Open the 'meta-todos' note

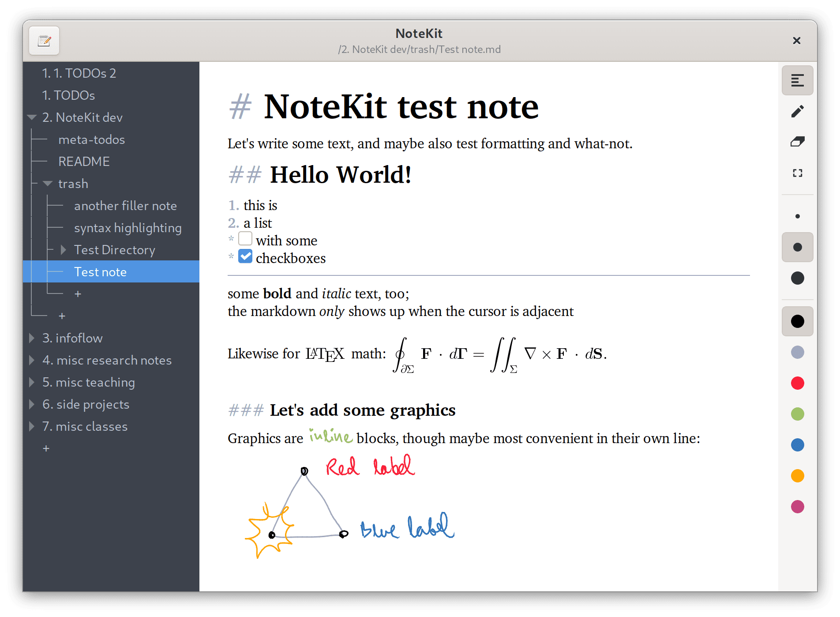(x=111, y=139)
